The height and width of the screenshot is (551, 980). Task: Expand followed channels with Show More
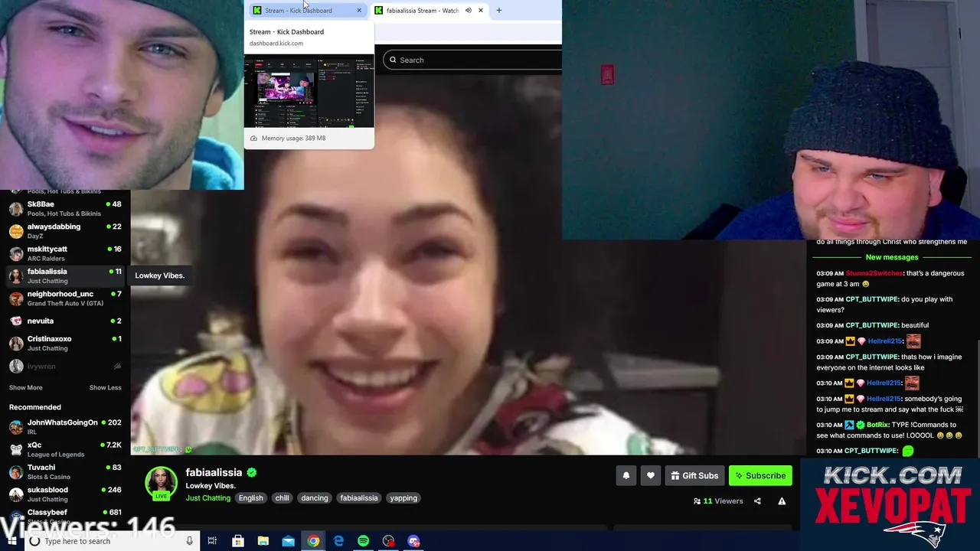25,388
